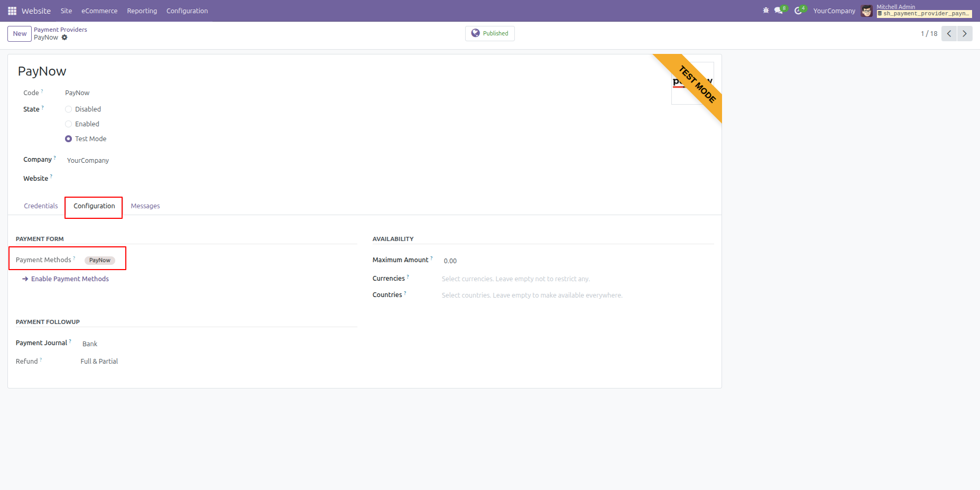
Task: Follow the Enable Payment Methods link
Action: click(x=66, y=279)
